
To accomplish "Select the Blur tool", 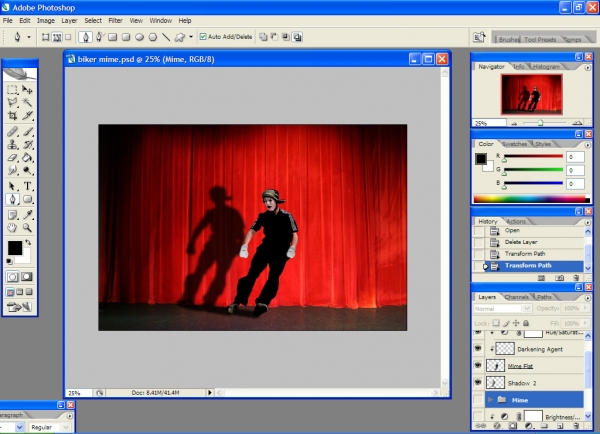I will (12, 170).
